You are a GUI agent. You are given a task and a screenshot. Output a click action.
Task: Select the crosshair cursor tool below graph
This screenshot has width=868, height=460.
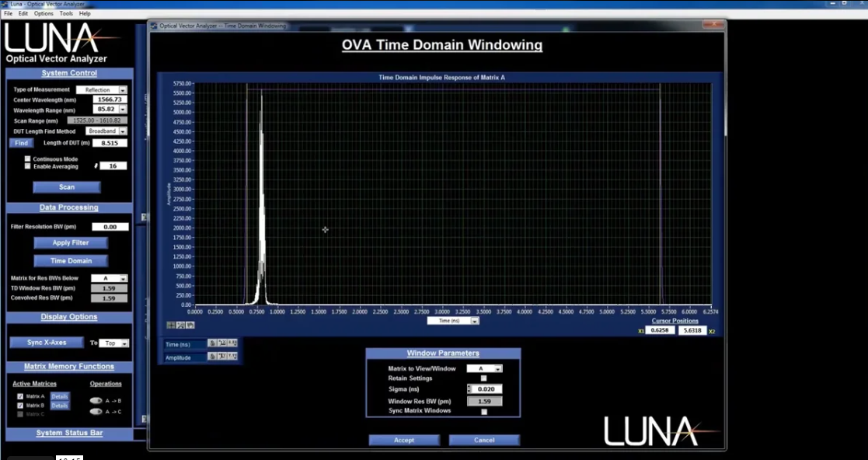(x=172, y=325)
